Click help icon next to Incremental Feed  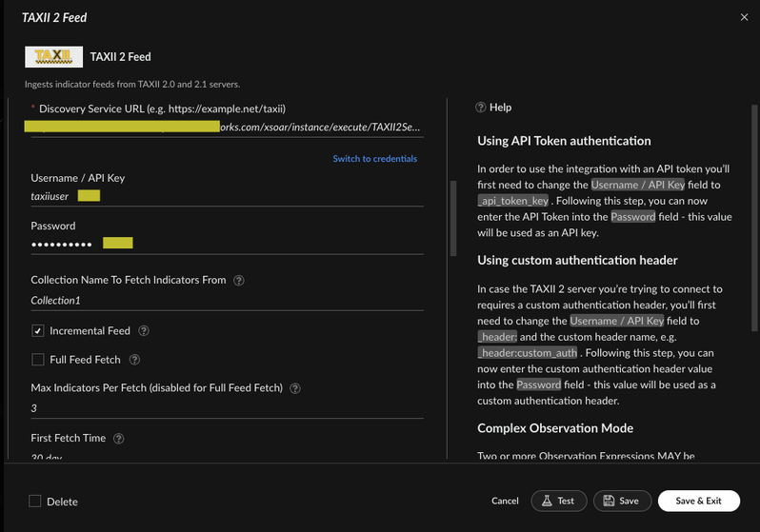[x=144, y=331]
